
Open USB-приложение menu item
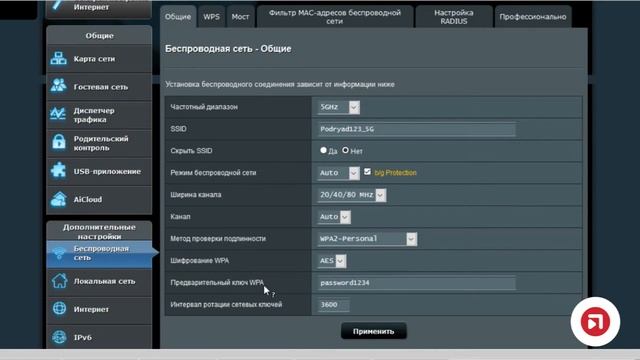(99, 171)
